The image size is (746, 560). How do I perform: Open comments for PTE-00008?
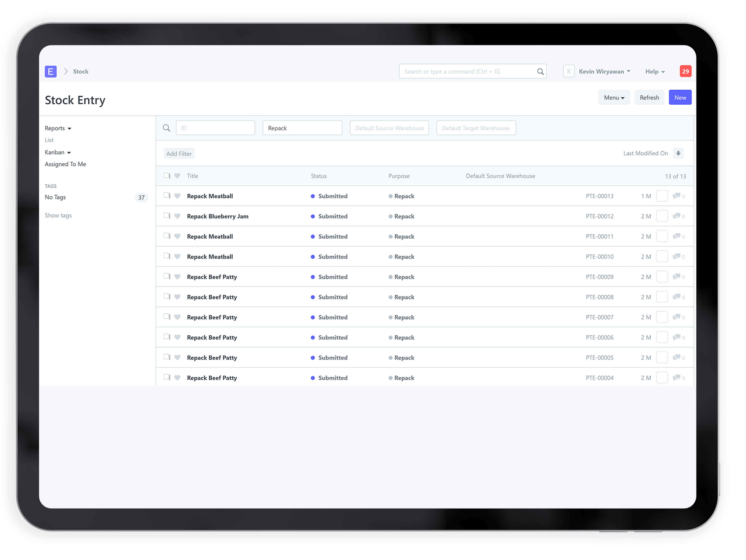pos(679,297)
